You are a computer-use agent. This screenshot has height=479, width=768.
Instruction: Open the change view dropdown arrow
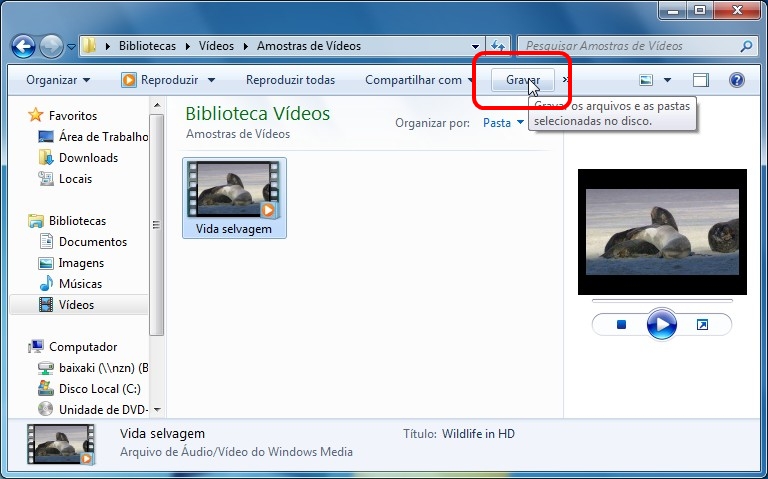[667, 80]
